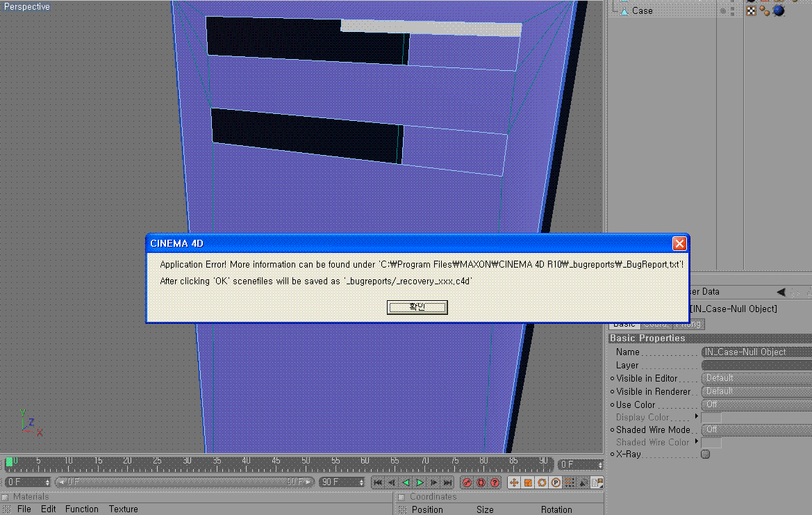
Task: Go to start of animation
Action: 378,483
